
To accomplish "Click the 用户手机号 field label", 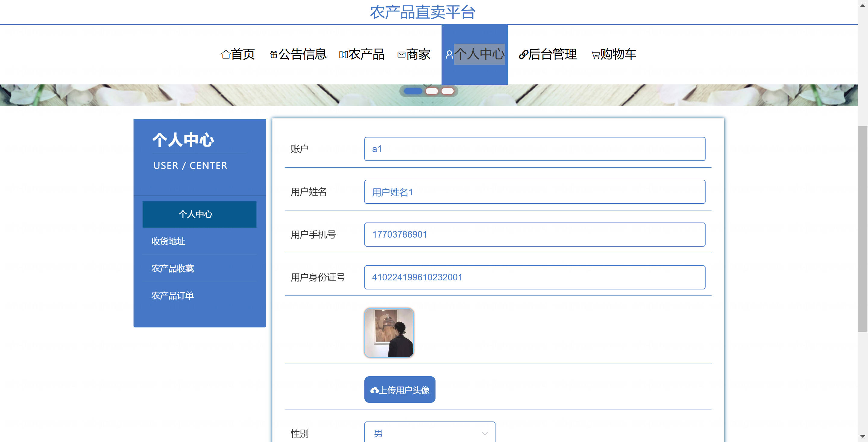I will 313,235.
